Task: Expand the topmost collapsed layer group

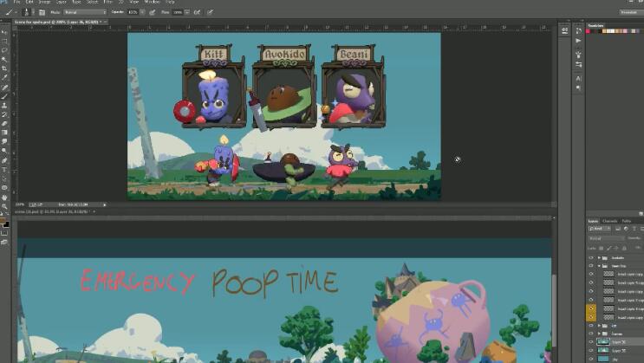Action: click(599, 257)
